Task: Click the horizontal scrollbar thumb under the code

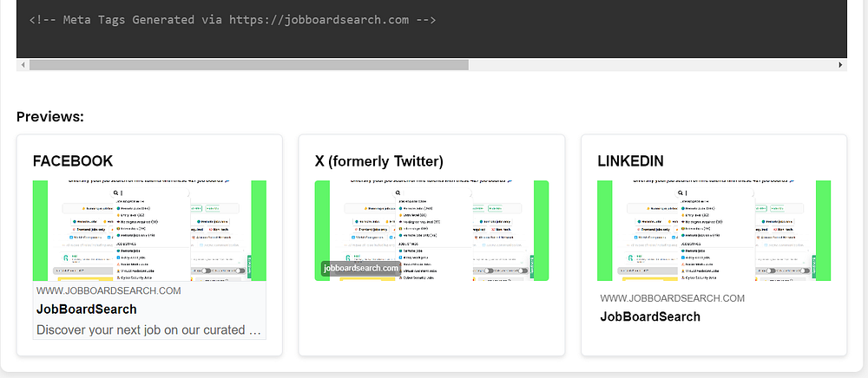Action: point(249,65)
